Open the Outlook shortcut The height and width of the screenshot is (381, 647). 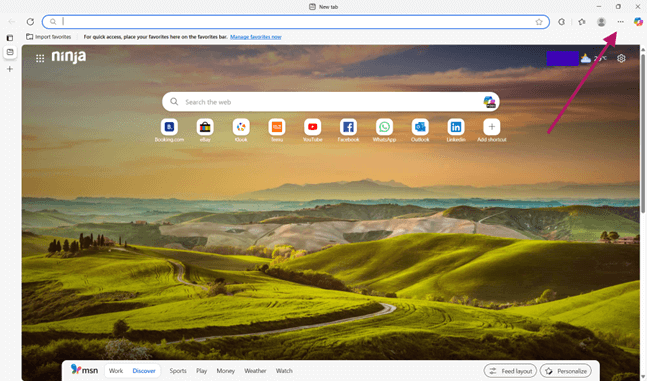tap(420, 130)
